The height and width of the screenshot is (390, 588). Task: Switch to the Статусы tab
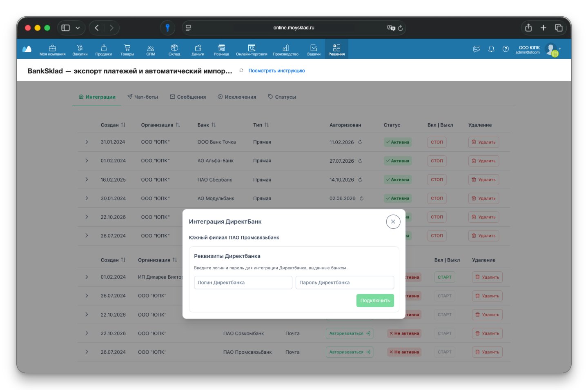(282, 97)
